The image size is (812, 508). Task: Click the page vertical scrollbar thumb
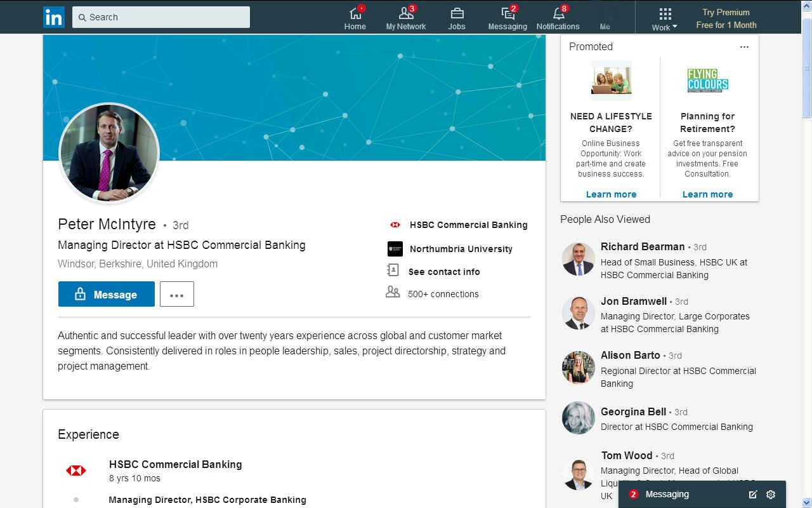click(807, 68)
